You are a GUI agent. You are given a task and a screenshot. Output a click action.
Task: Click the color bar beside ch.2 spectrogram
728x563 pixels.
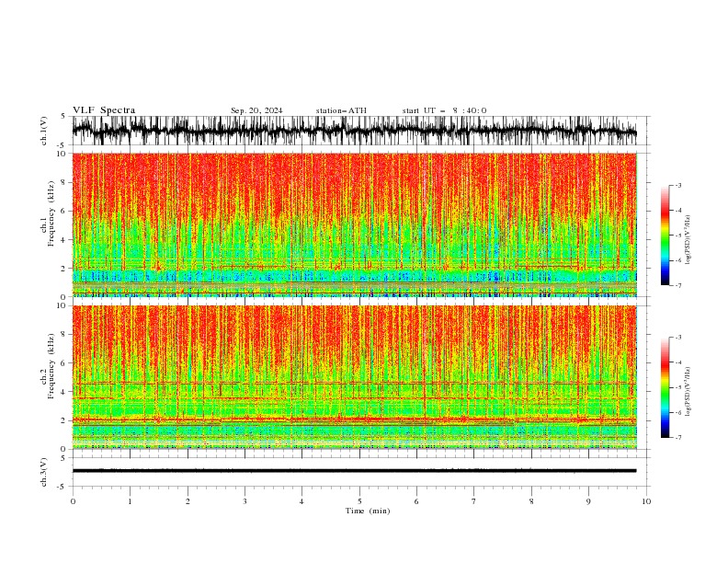(665, 387)
